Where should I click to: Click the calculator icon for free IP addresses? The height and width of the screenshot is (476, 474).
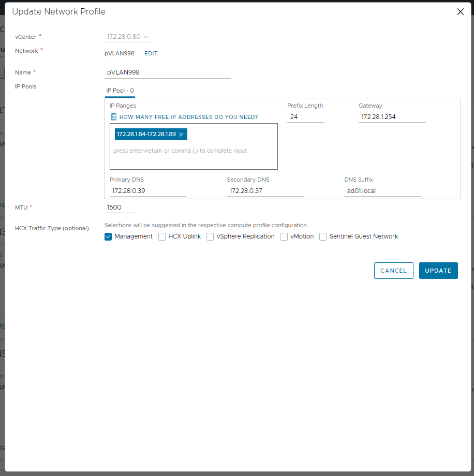tap(113, 117)
